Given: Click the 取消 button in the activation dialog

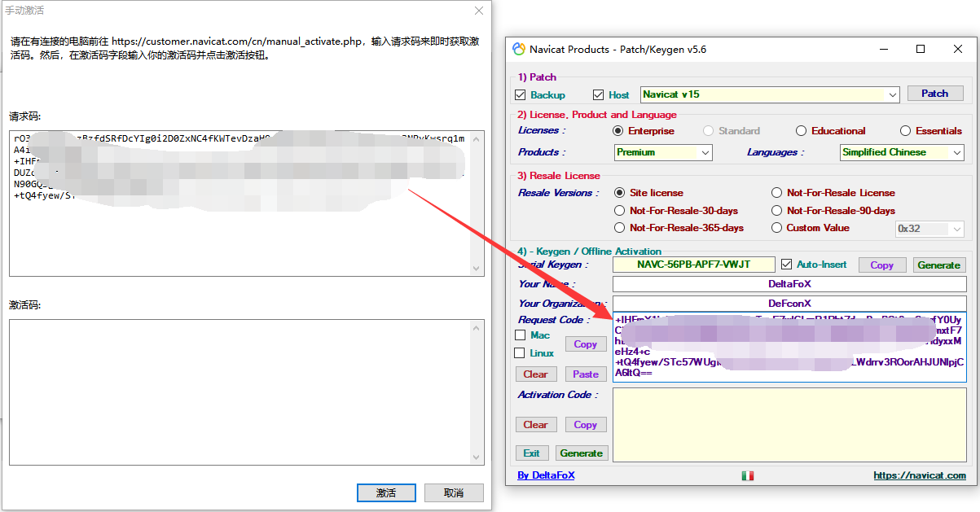Looking at the screenshot, I should pos(454,493).
